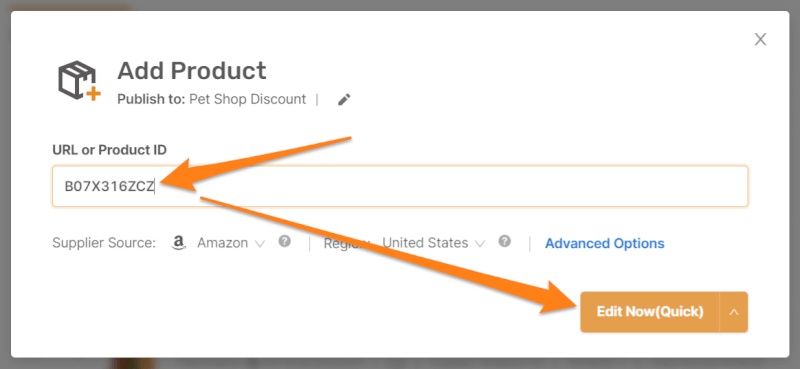Click the URL or Product ID label
The height and width of the screenshot is (369, 800).
[x=109, y=150]
